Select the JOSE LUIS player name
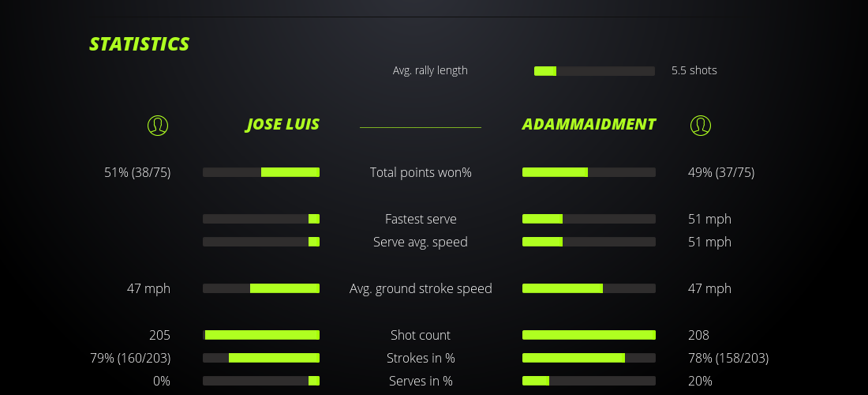The width and height of the screenshot is (868, 395). click(x=282, y=124)
